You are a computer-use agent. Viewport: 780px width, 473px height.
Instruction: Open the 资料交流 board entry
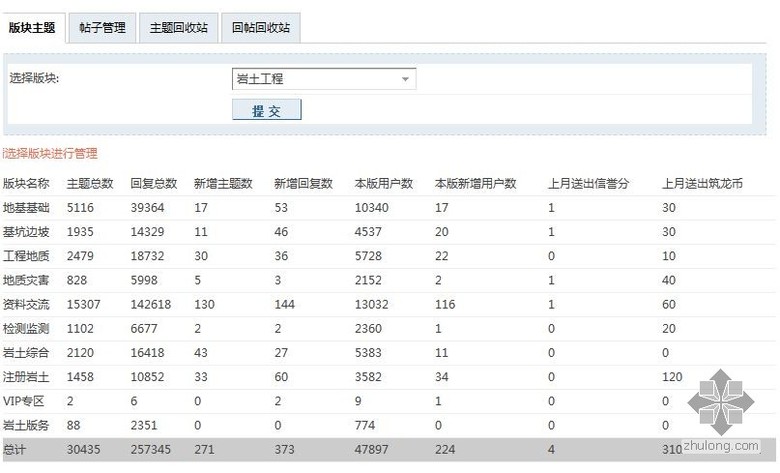(x=26, y=304)
